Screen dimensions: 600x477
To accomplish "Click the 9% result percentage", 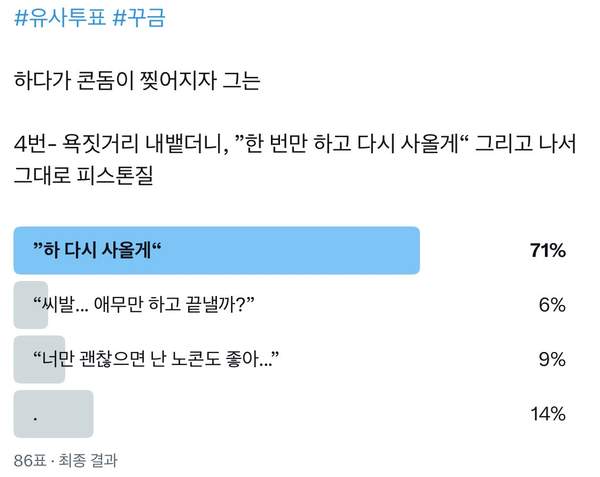I will click(553, 358).
